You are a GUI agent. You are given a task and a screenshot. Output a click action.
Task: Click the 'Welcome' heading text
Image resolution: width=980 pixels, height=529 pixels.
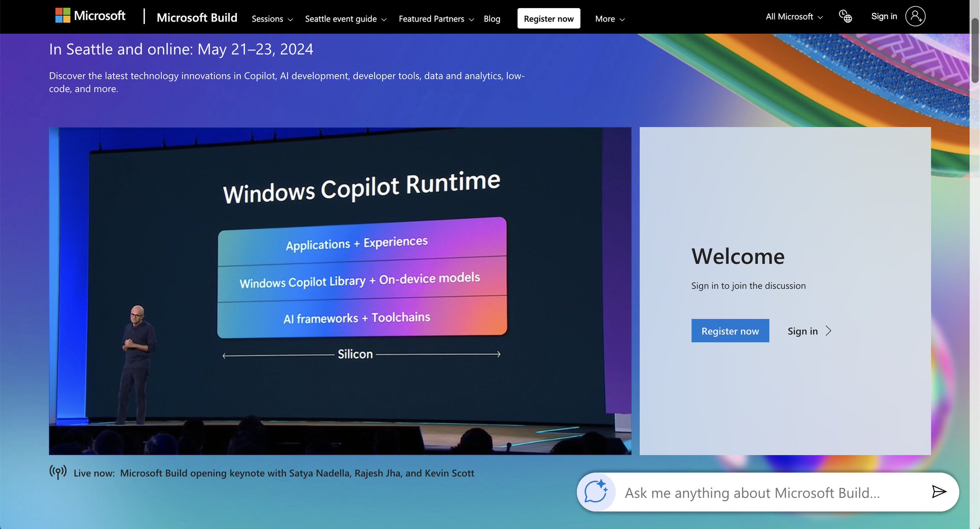coord(738,256)
